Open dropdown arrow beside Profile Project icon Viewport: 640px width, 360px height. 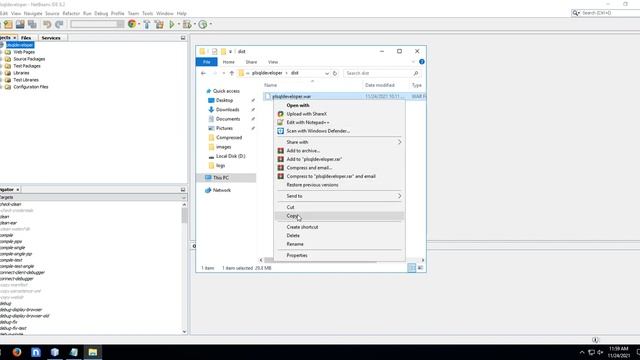tap(210, 24)
